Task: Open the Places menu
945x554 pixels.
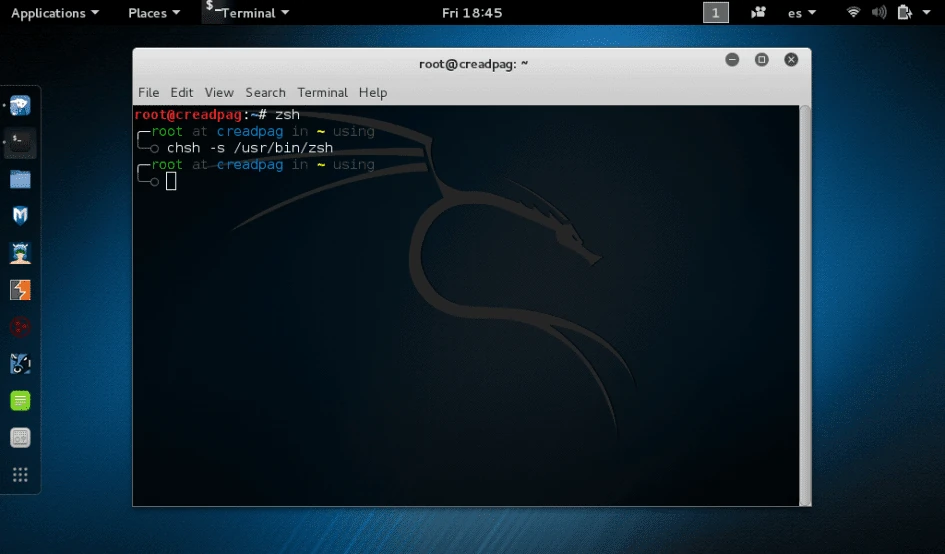Action: tap(154, 13)
